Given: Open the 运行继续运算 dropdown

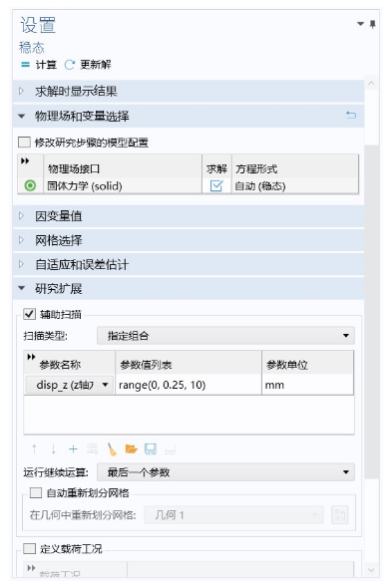Looking at the screenshot, I should [225, 472].
